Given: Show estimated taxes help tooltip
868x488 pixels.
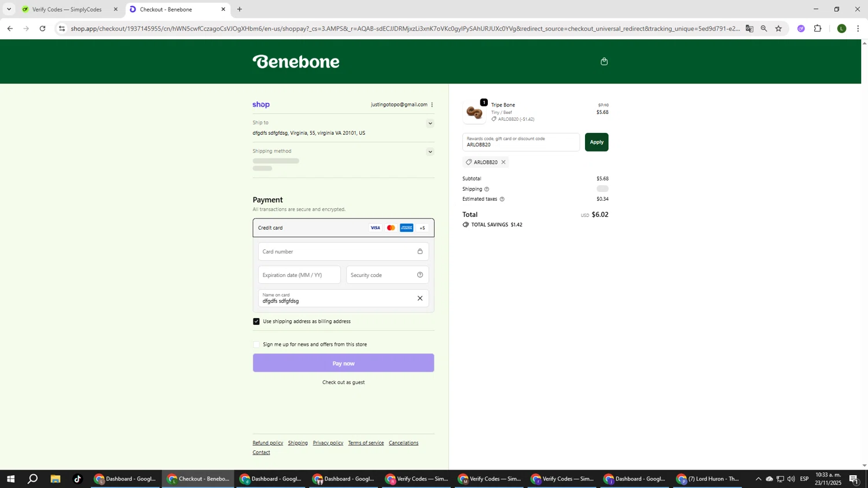Looking at the screenshot, I should (x=502, y=199).
